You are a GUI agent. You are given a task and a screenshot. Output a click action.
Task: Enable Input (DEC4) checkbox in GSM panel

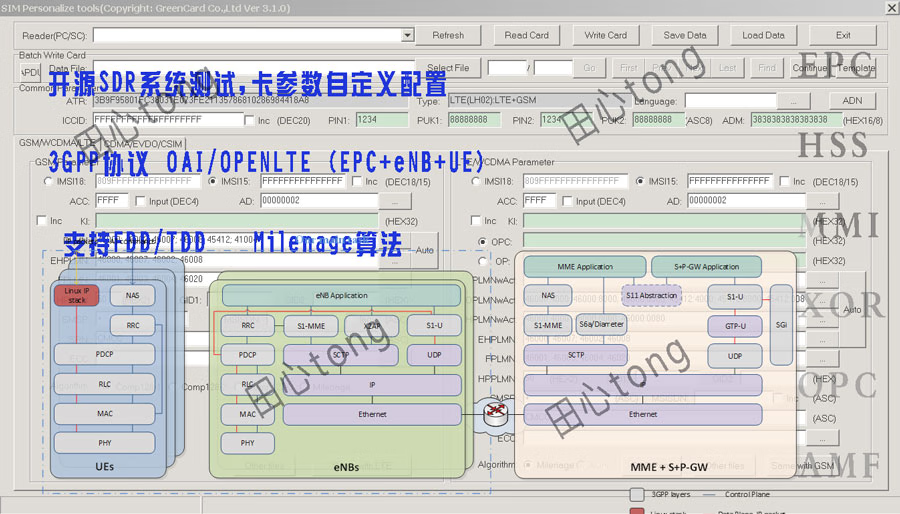pyautogui.click(x=139, y=201)
